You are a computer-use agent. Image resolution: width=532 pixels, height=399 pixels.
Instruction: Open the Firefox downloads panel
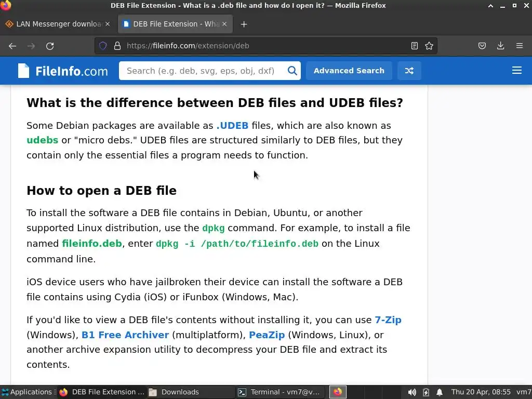[x=500, y=46]
